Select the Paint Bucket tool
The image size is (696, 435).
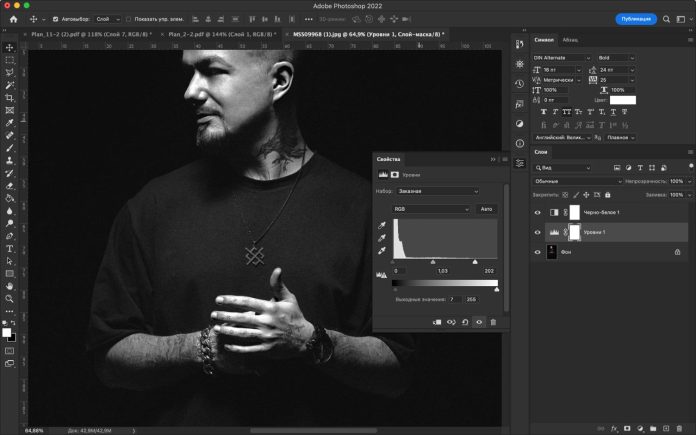(x=9, y=198)
